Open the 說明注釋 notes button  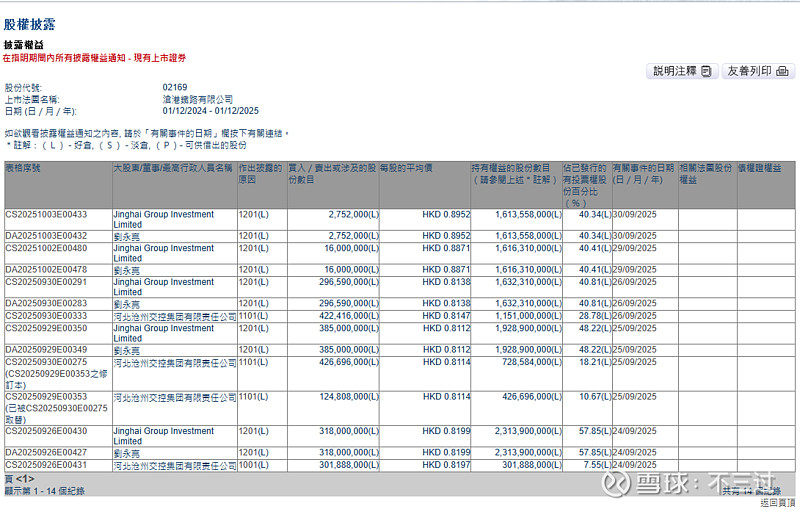(x=682, y=71)
